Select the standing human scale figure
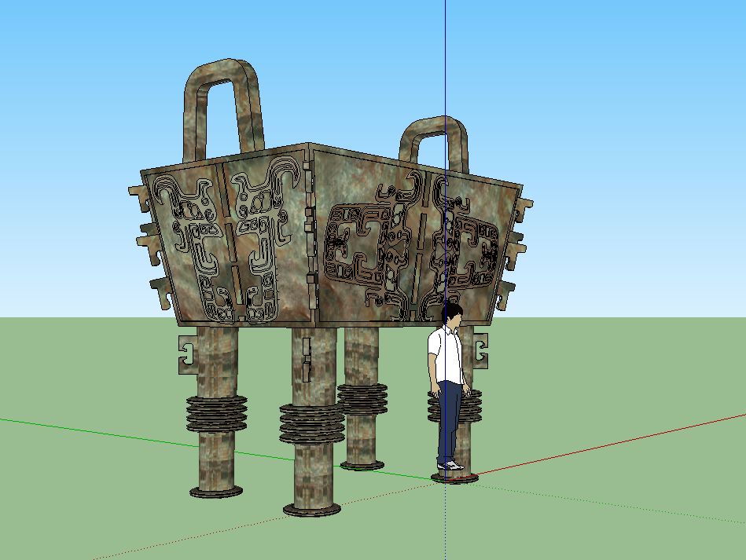The height and width of the screenshot is (560, 746). [x=448, y=387]
